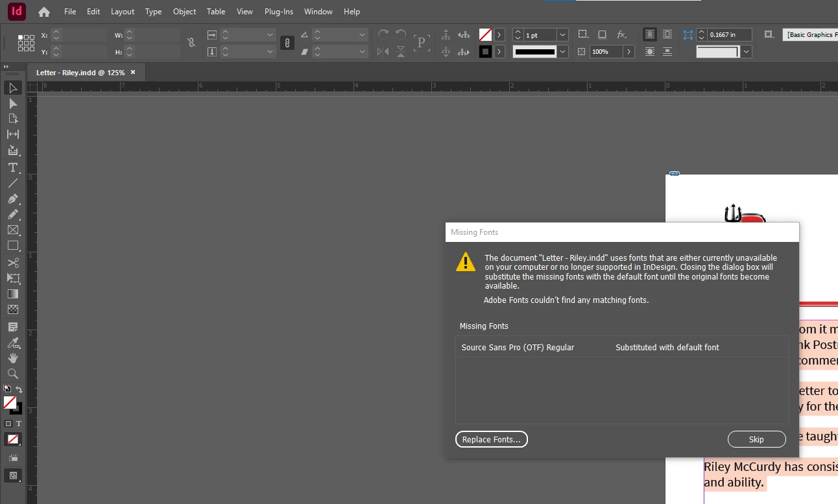Open the stroke type dropdown

tap(562, 51)
